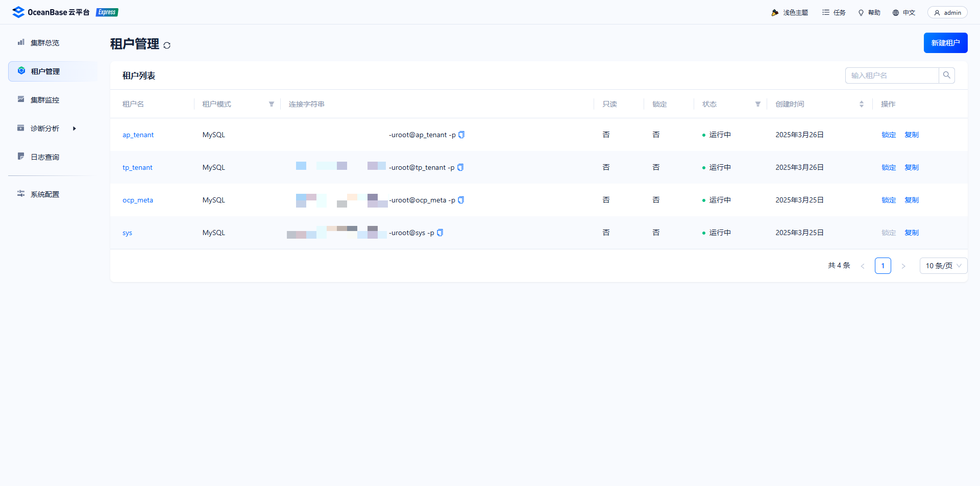The image size is (980, 486).
Task: Click the admin user avatar icon
Action: tap(937, 13)
